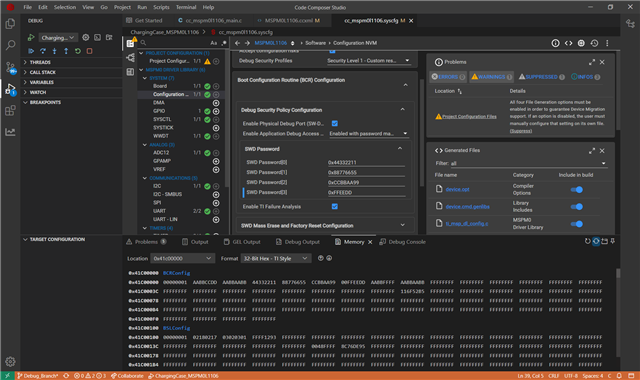Show generated files code icon

click(568, 43)
